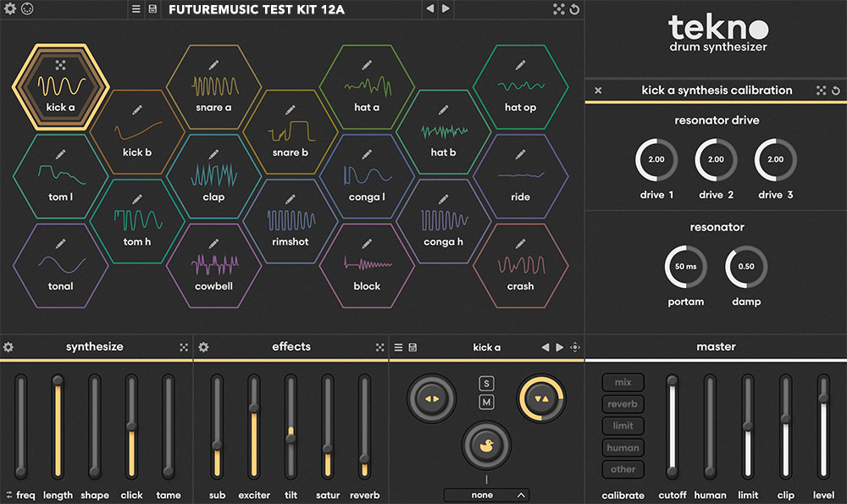Open the kick a preset list icon
This screenshot has height=504, width=847.
point(398,347)
